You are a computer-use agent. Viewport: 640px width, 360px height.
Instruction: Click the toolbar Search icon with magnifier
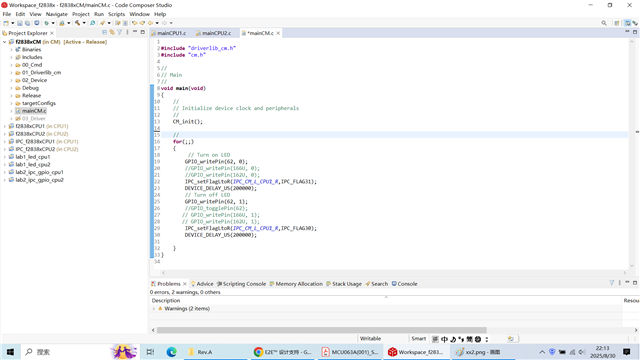(93, 23)
